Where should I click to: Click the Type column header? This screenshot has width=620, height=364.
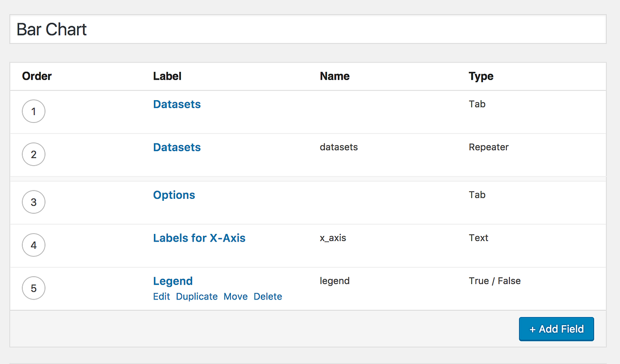[481, 76]
